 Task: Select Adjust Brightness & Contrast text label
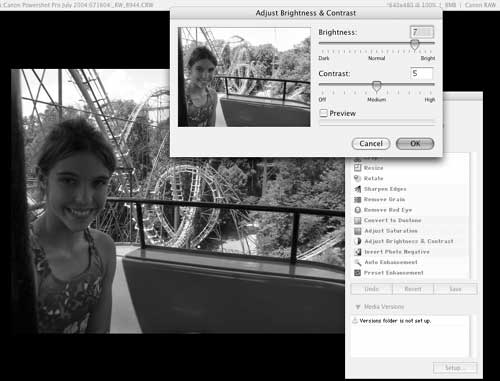(409, 241)
